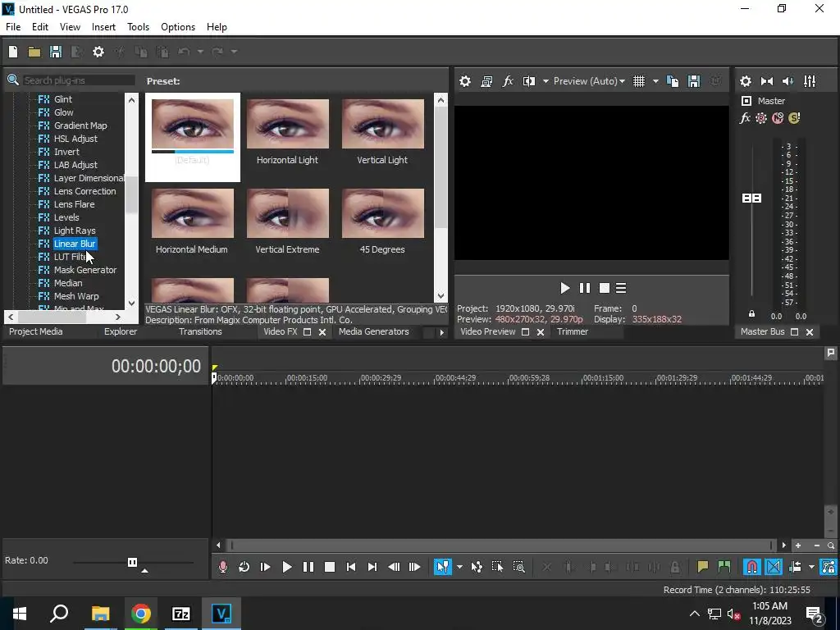Select the Light Rays plug-in

[x=75, y=231]
